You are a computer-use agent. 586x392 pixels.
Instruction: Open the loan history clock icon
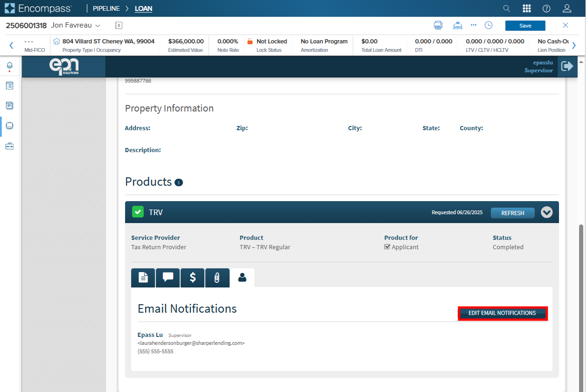point(488,25)
